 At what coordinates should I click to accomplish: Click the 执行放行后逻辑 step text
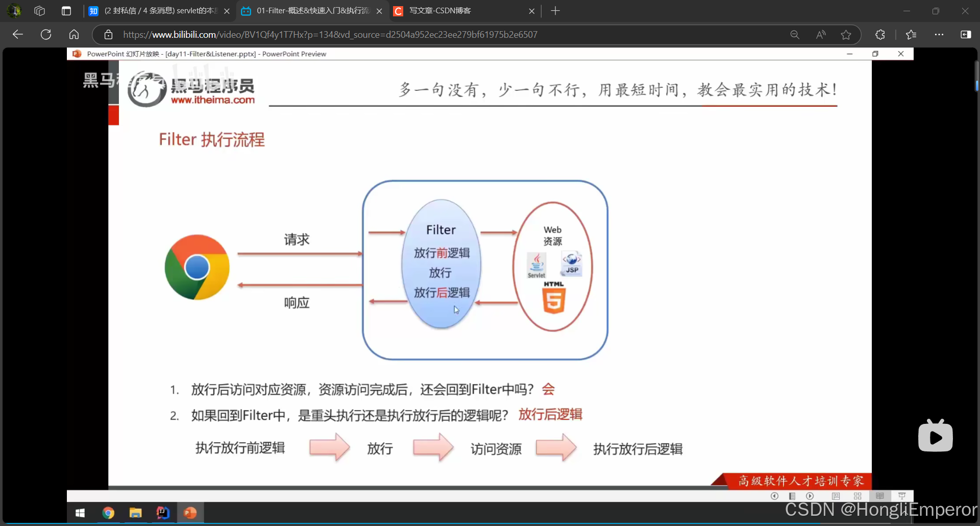(638, 449)
